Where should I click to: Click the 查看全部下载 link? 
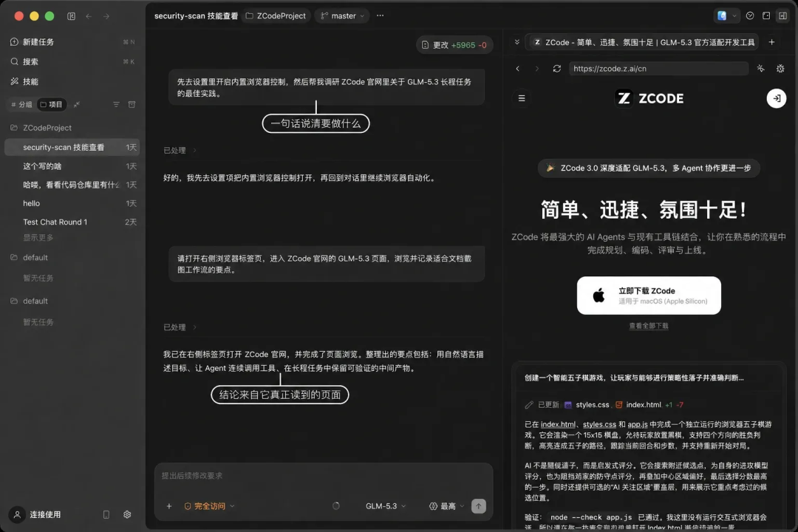coord(649,326)
